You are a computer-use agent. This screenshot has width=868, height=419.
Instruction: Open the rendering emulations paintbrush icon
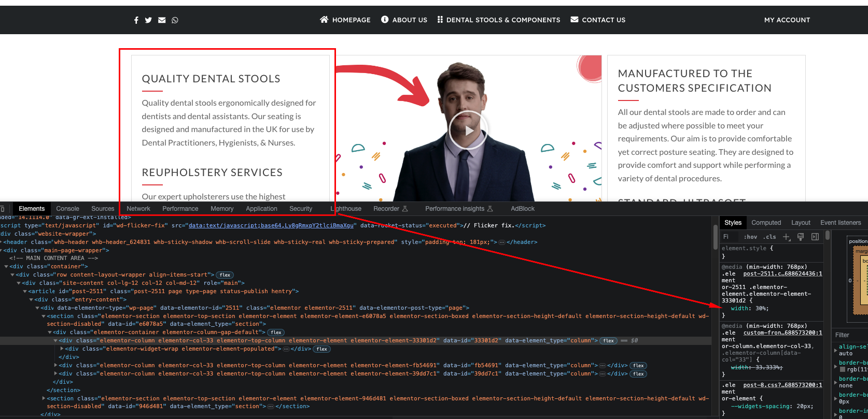801,237
